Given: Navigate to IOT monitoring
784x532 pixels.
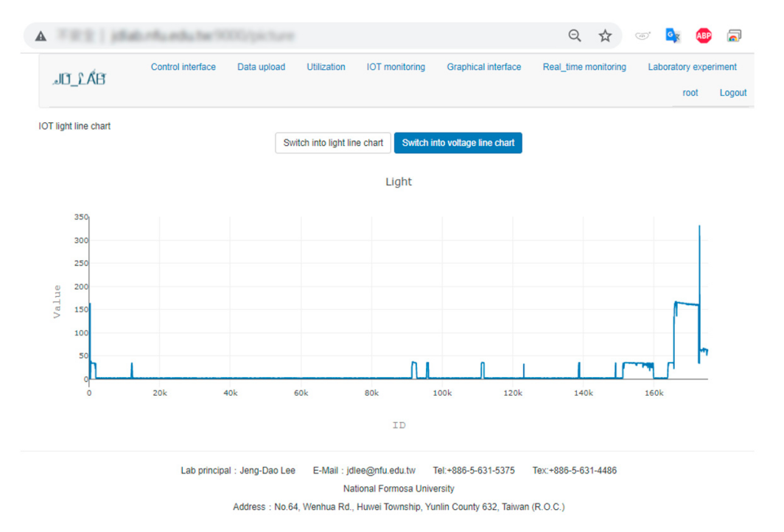Looking at the screenshot, I should [396, 67].
